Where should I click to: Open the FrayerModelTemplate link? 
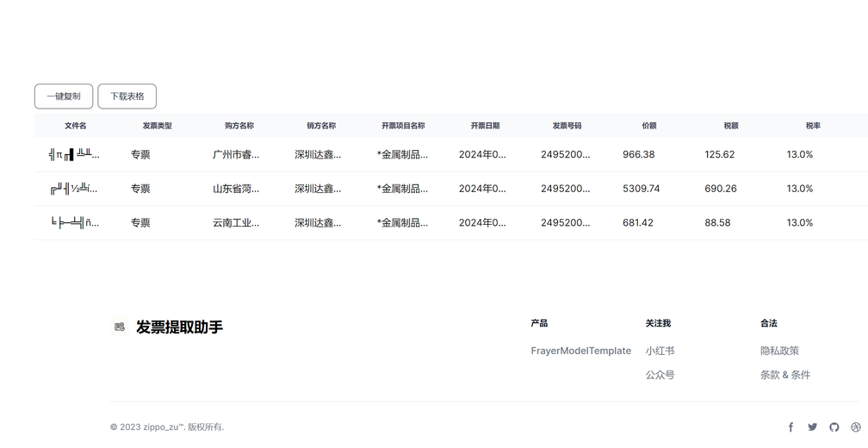(580, 351)
